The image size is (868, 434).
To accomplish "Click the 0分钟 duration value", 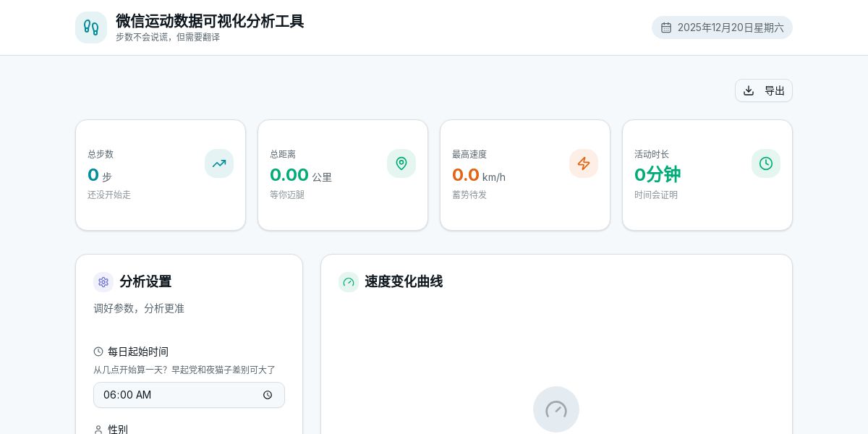I will (658, 174).
